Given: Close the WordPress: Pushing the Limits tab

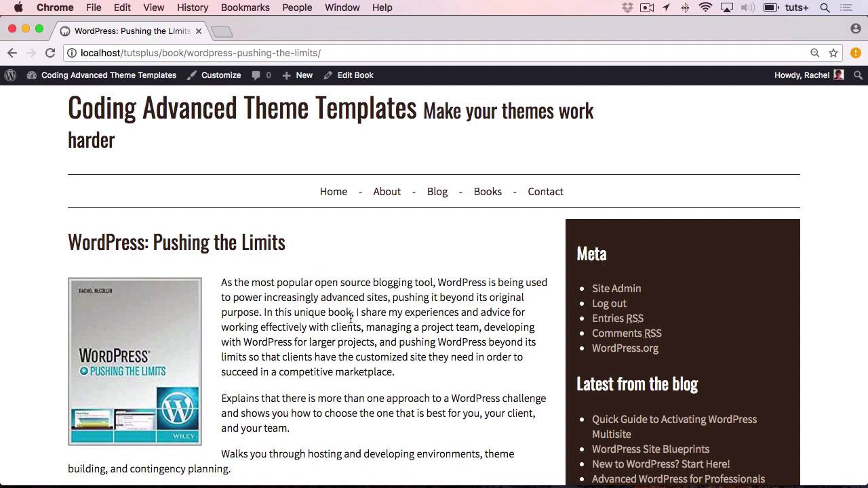Looking at the screenshot, I should click(x=199, y=31).
